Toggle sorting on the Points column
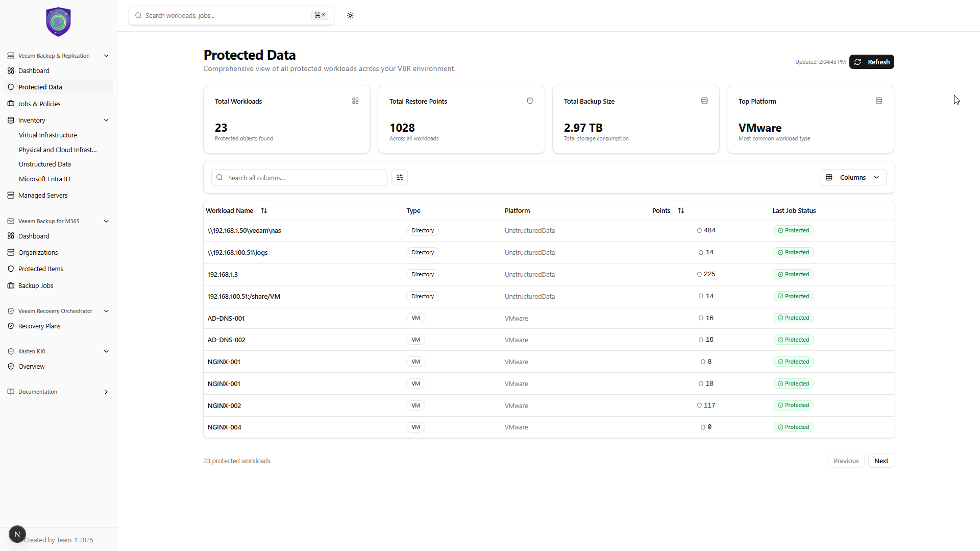This screenshot has width=980, height=551. click(681, 210)
